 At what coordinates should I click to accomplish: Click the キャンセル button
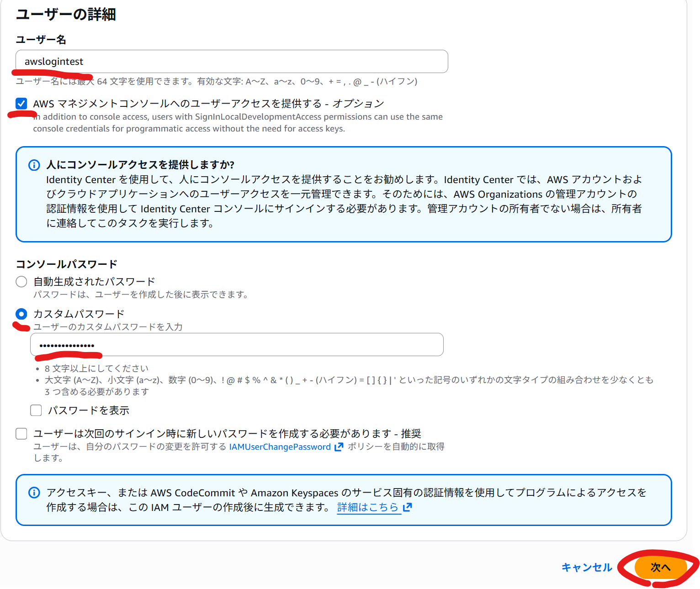[x=587, y=568]
